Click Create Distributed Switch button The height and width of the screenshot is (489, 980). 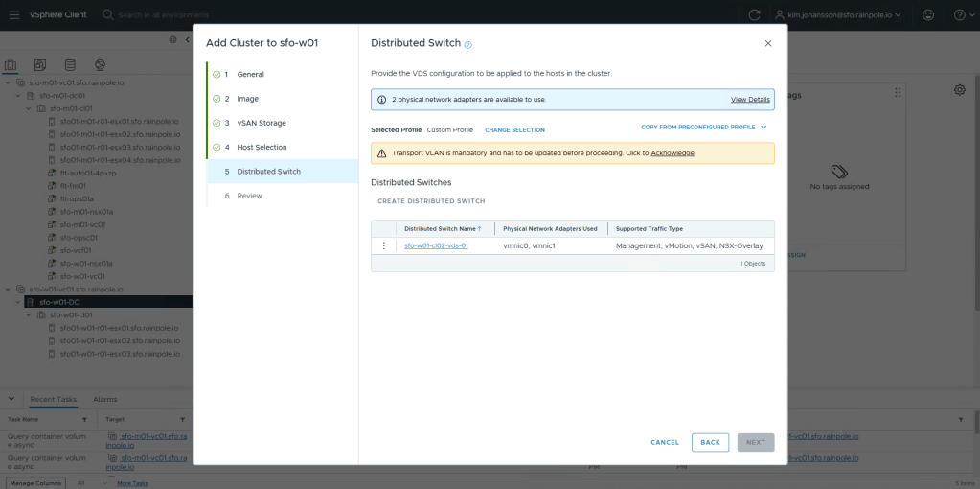click(431, 201)
